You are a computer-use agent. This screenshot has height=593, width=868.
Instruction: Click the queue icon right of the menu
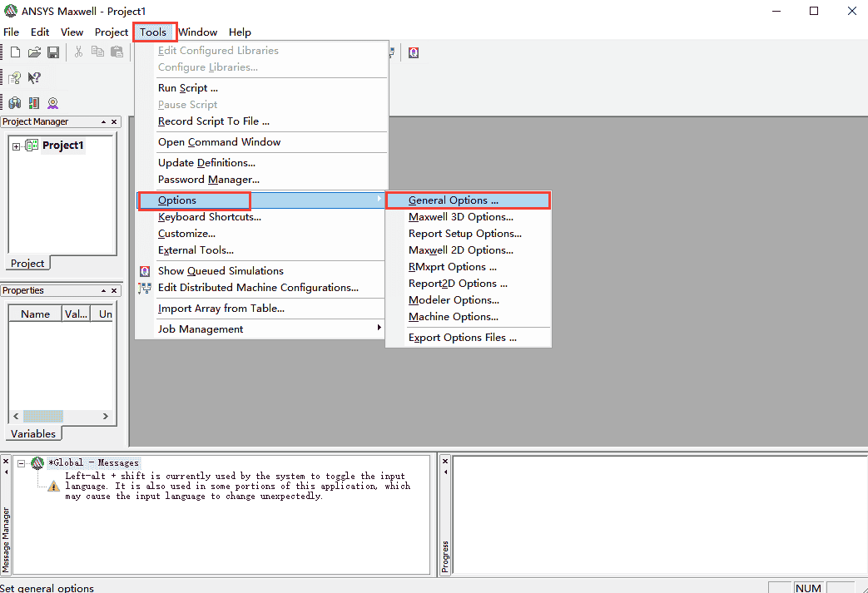(x=414, y=52)
